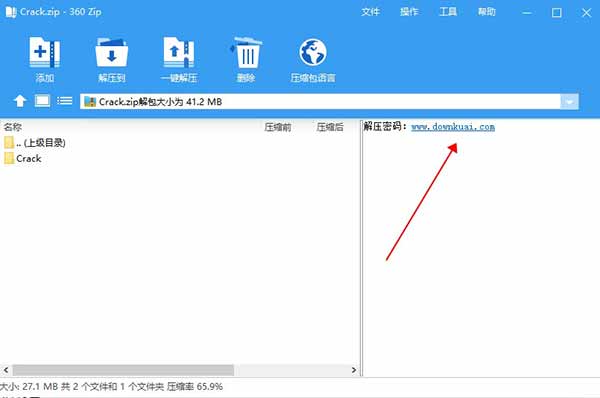Minimize the 360 Zip window
Viewport: 600px width, 398px height.
[527, 13]
